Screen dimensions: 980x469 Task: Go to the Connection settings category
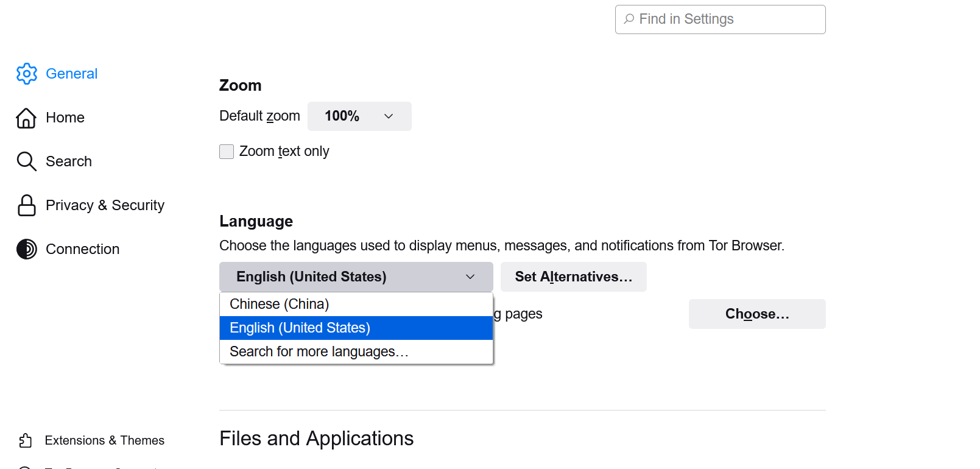82,249
